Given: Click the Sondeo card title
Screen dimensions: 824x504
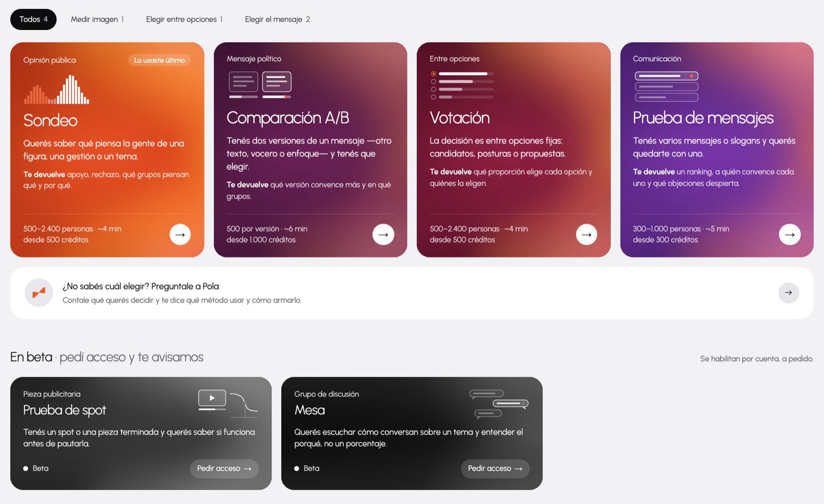Looking at the screenshot, I should point(50,120).
